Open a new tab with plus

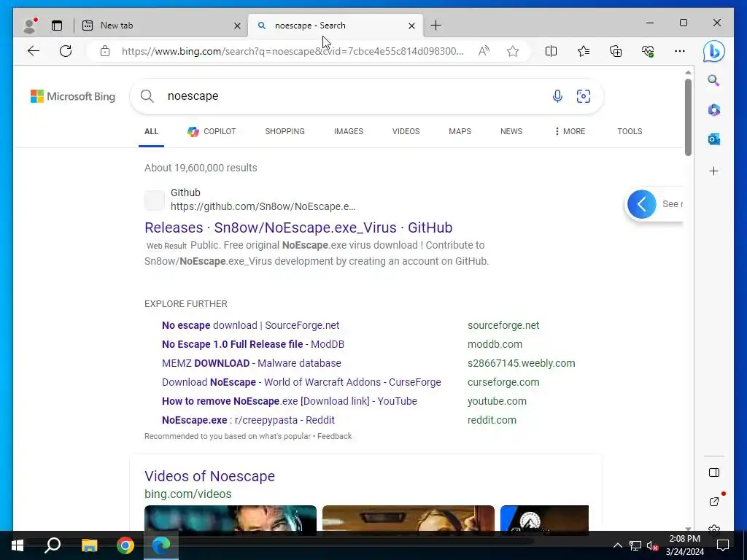pyautogui.click(x=436, y=26)
